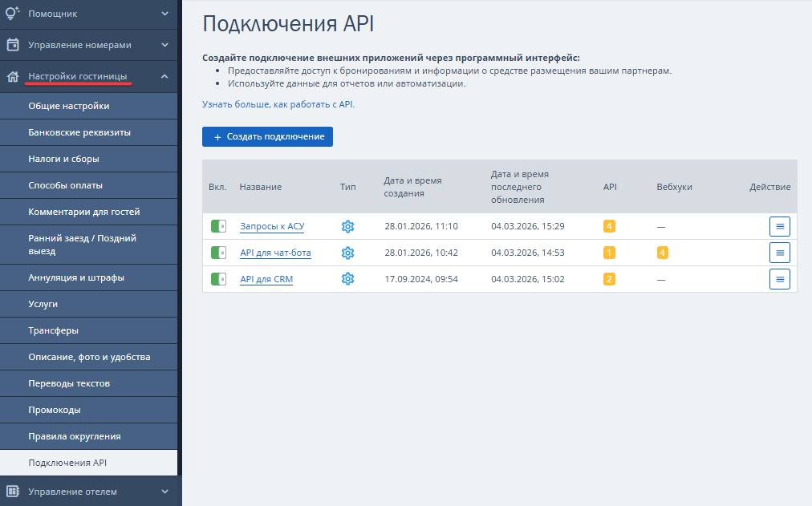Click gear type icon for API для CRM
Screen dimensions: 812x506
(x=347, y=279)
